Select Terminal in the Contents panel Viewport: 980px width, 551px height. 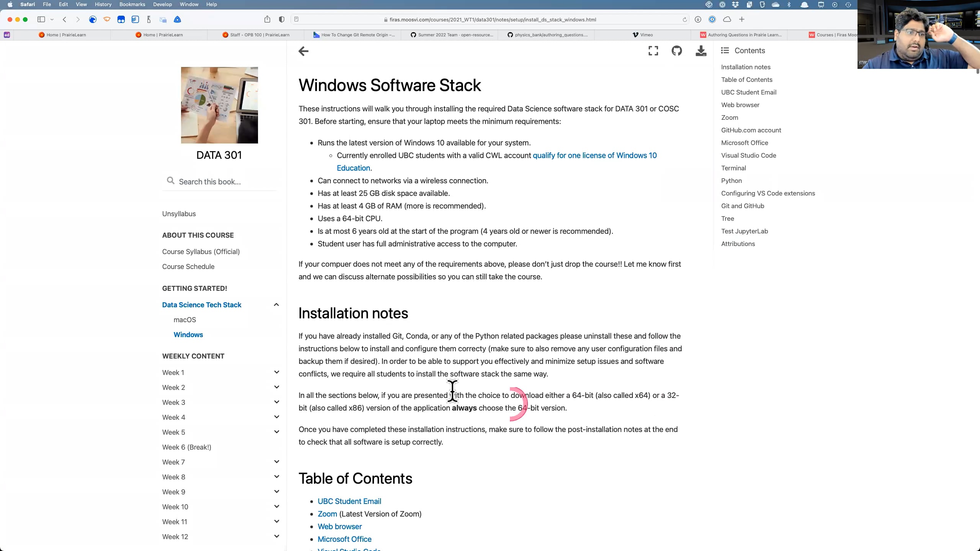pyautogui.click(x=733, y=168)
